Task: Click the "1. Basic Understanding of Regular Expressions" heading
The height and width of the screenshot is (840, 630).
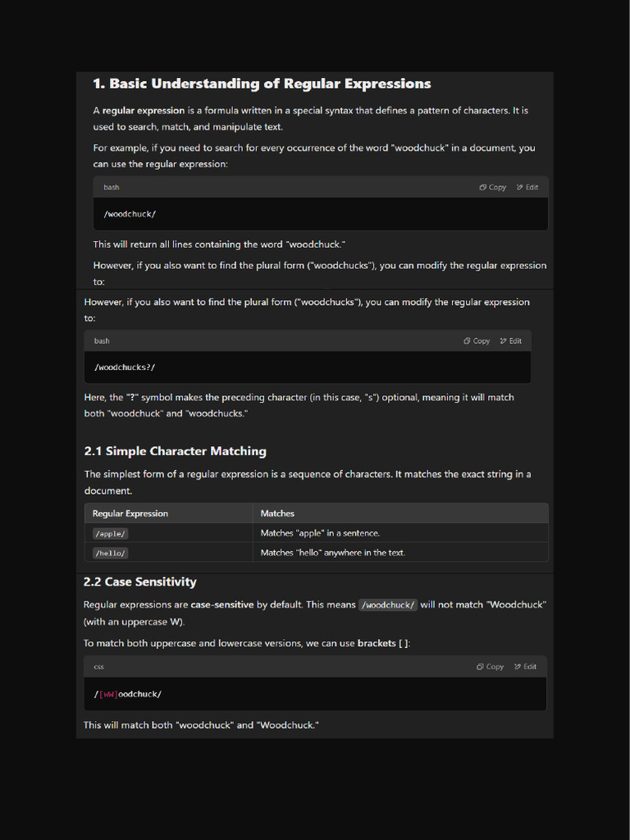Action: pyautogui.click(x=262, y=84)
